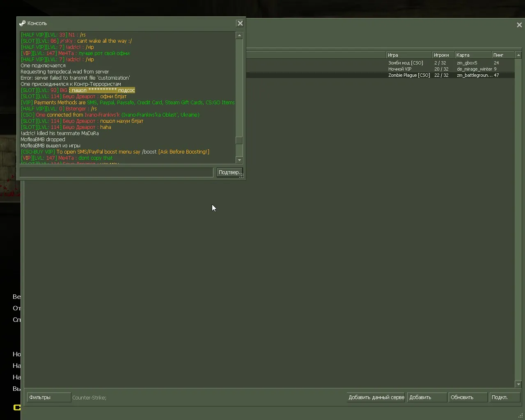525x420 pixels.
Task: Click the console resize grip corner
Action: click(x=242, y=176)
